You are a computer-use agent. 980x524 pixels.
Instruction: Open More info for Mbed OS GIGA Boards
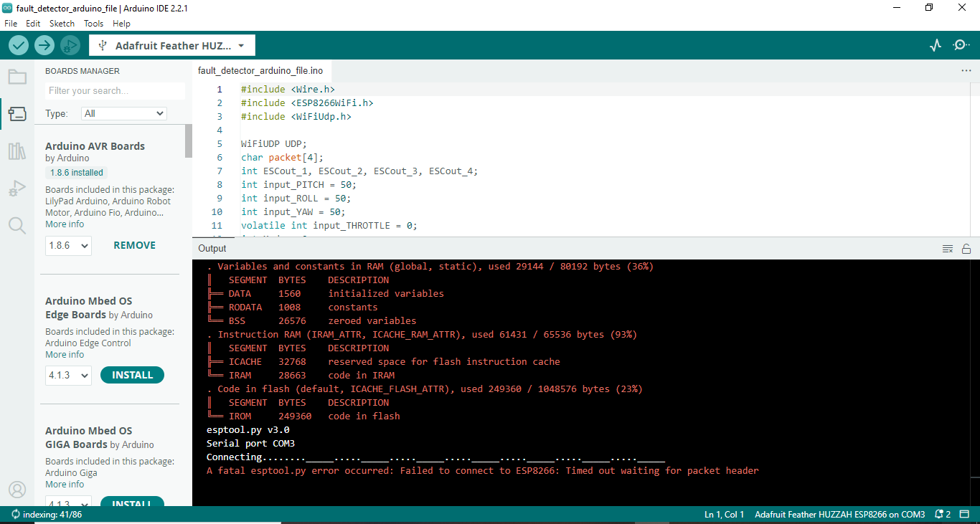[x=65, y=485]
